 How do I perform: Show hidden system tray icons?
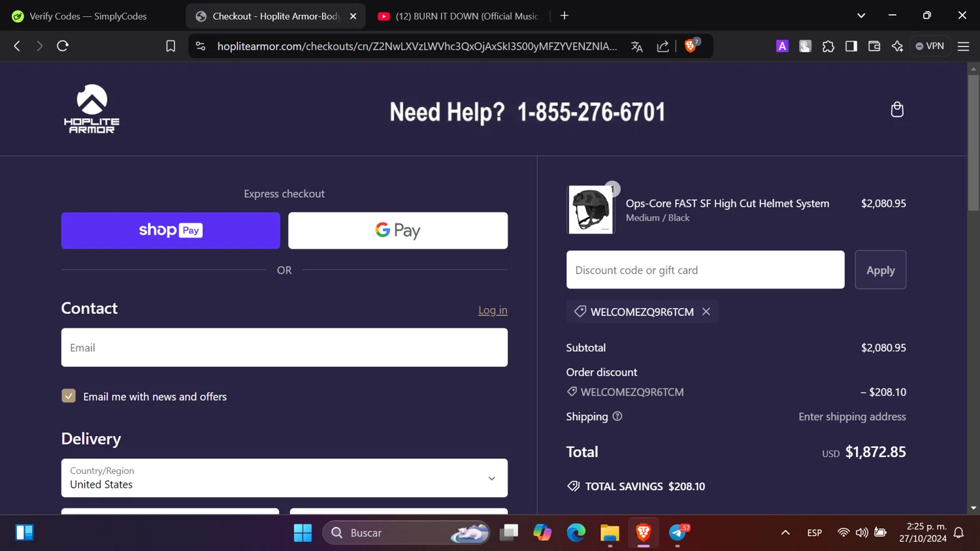tap(785, 533)
